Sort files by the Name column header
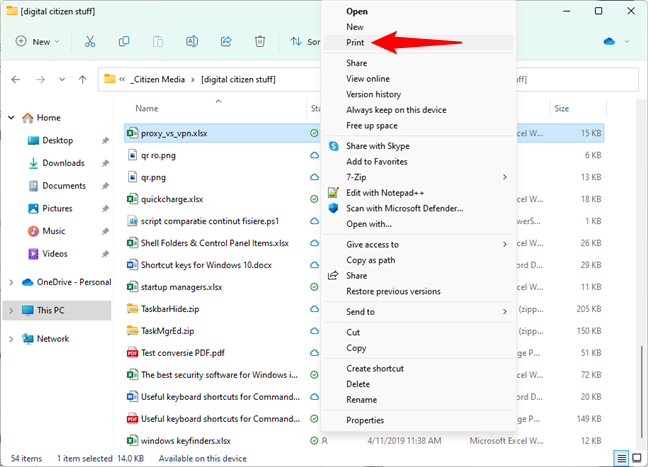The height and width of the screenshot is (467, 648). click(x=147, y=108)
